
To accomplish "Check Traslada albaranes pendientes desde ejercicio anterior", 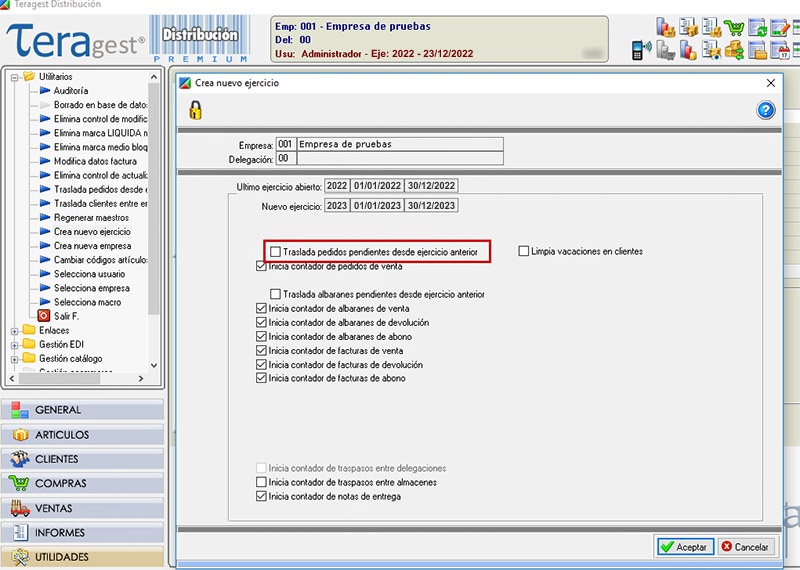I will [276, 294].
